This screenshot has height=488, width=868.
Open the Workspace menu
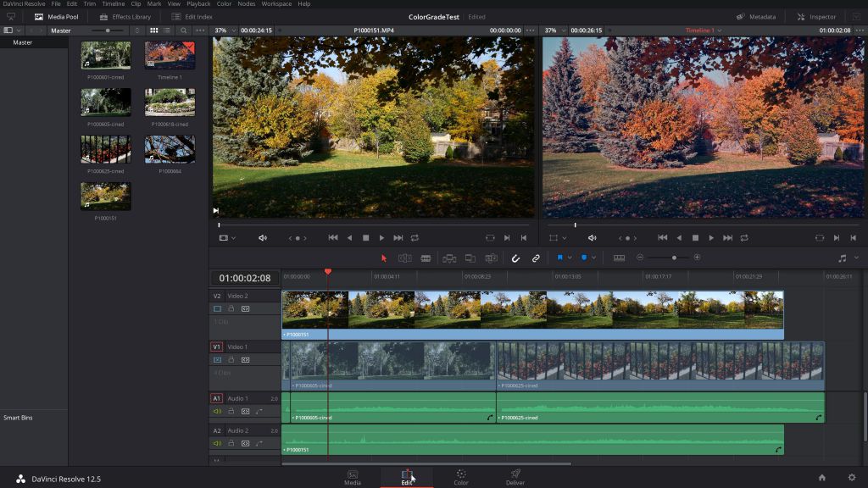pos(276,4)
